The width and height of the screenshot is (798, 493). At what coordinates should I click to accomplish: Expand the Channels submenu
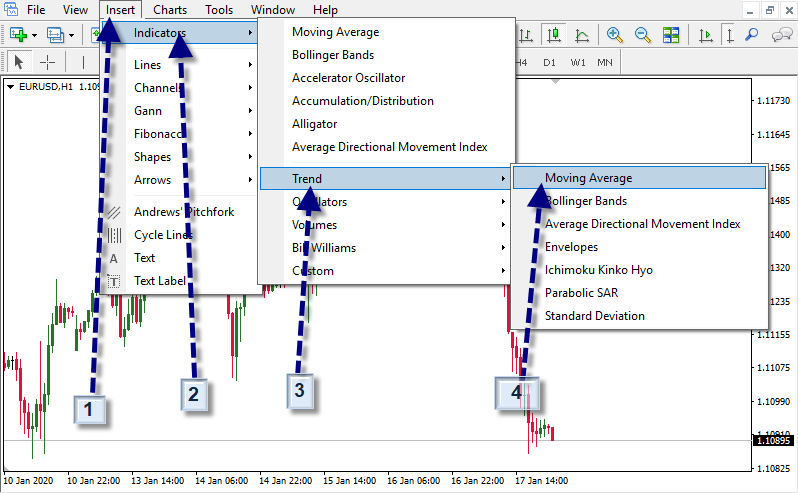click(181, 88)
